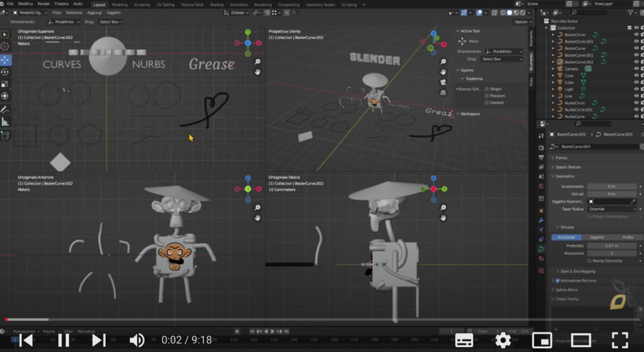
Task: Switch to the Sculpting workspace tab
Action: [x=142, y=4]
